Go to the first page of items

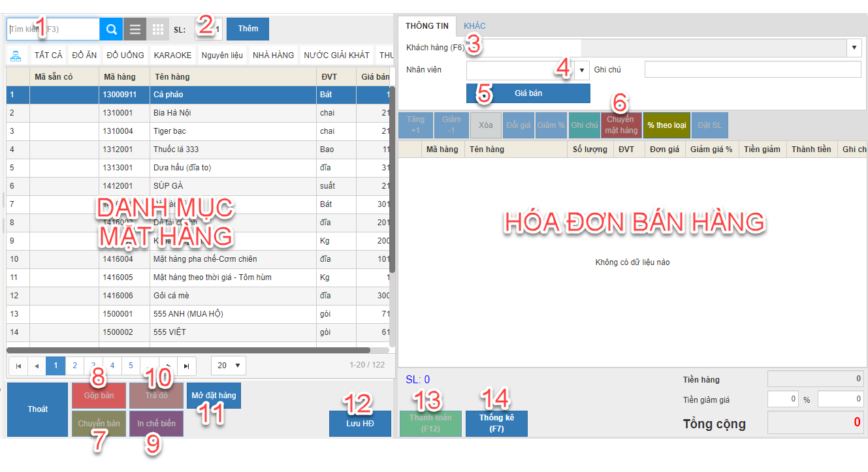click(x=18, y=366)
